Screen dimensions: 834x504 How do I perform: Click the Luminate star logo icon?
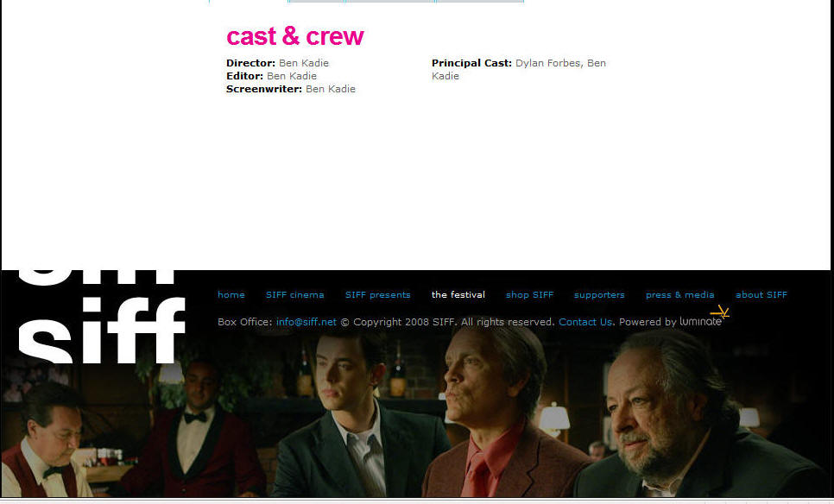720,312
